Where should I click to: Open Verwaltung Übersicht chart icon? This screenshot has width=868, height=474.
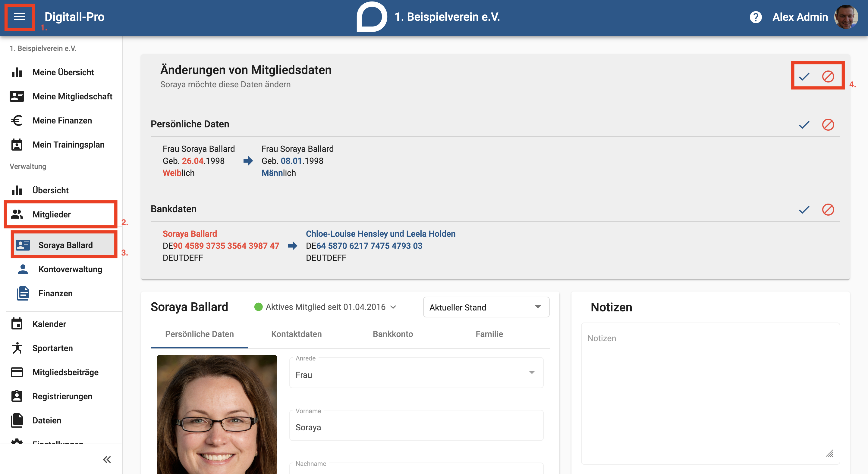(x=17, y=190)
